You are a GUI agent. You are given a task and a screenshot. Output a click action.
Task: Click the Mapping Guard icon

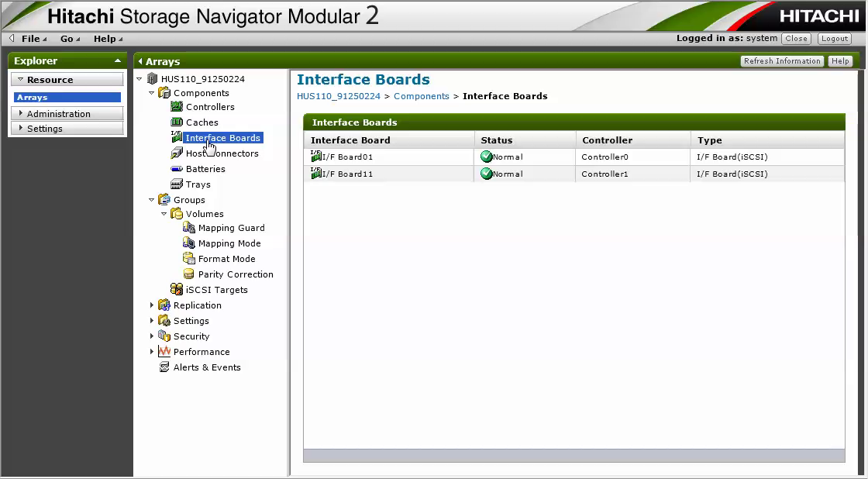189,228
